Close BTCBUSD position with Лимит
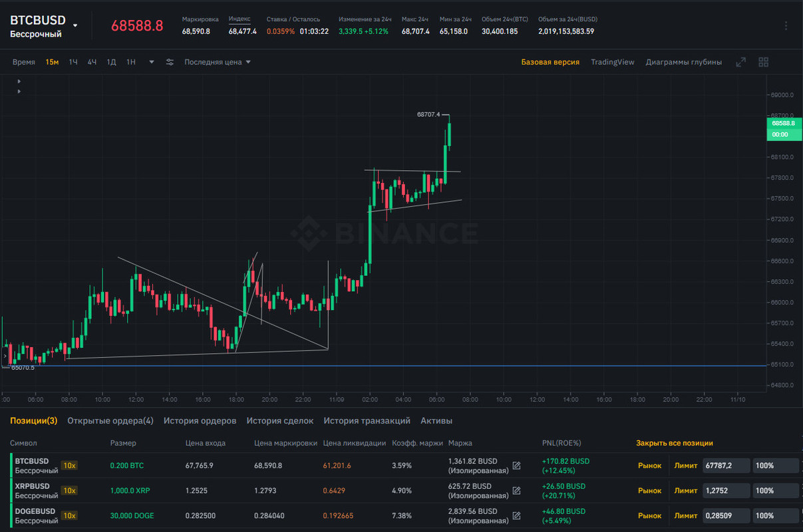Screen dimensions: 803x532 pos(686,465)
